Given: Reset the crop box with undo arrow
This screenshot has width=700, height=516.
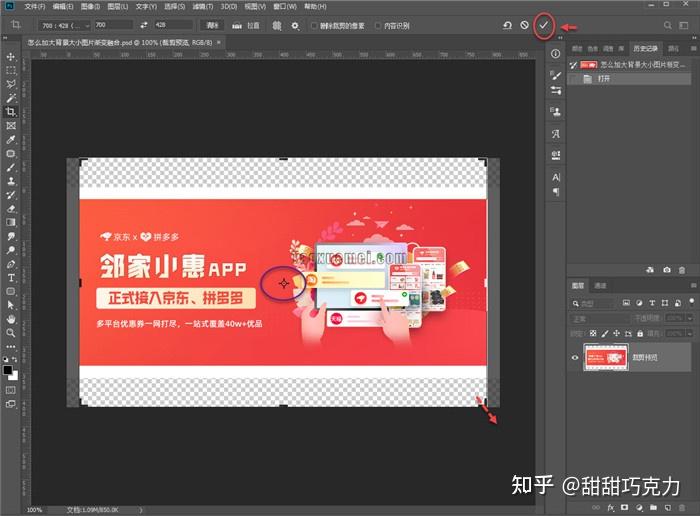Looking at the screenshot, I should (507, 25).
